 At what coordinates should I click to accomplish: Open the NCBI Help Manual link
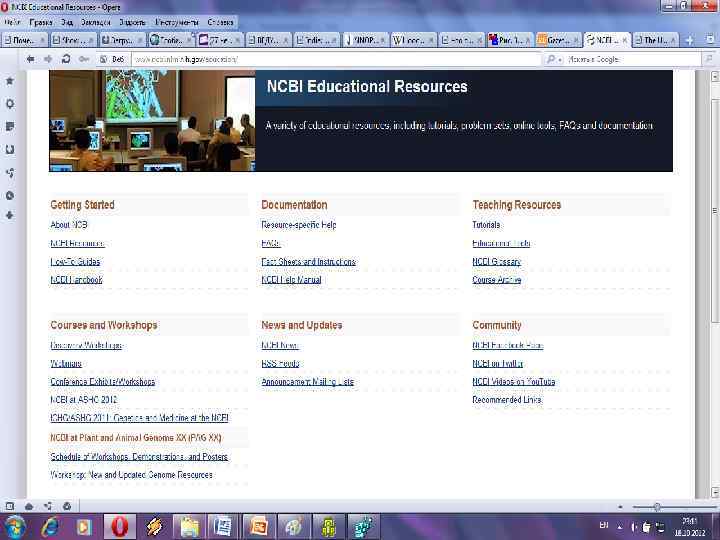coord(291,280)
